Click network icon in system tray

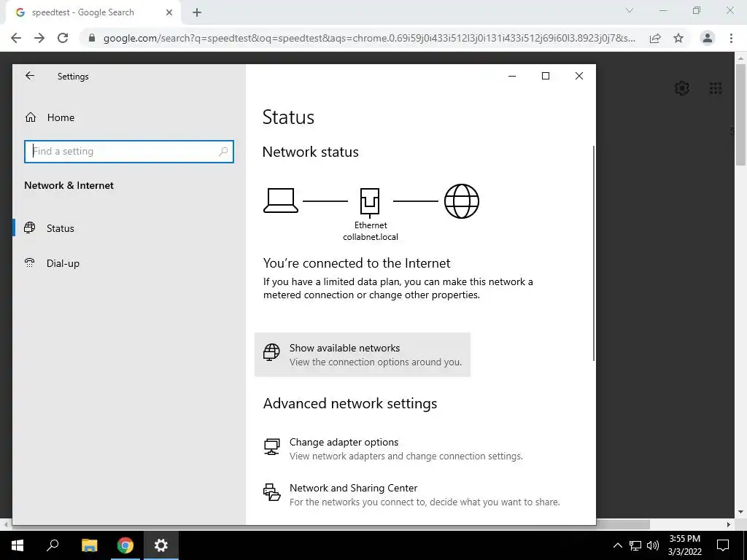(x=635, y=545)
